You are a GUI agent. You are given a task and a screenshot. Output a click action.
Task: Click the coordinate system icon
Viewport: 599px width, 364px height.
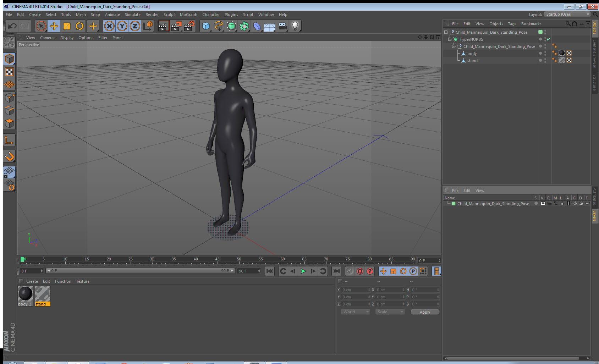point(148,26)
